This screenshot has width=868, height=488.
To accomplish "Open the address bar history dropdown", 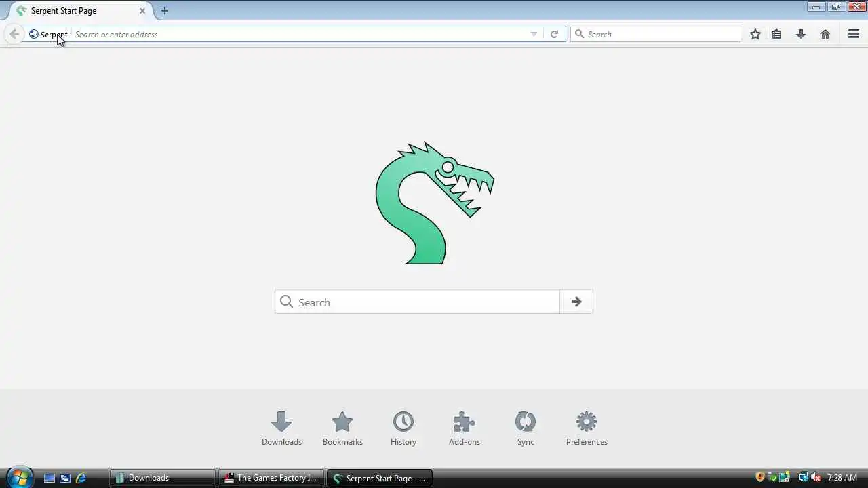I will [534, 34].
